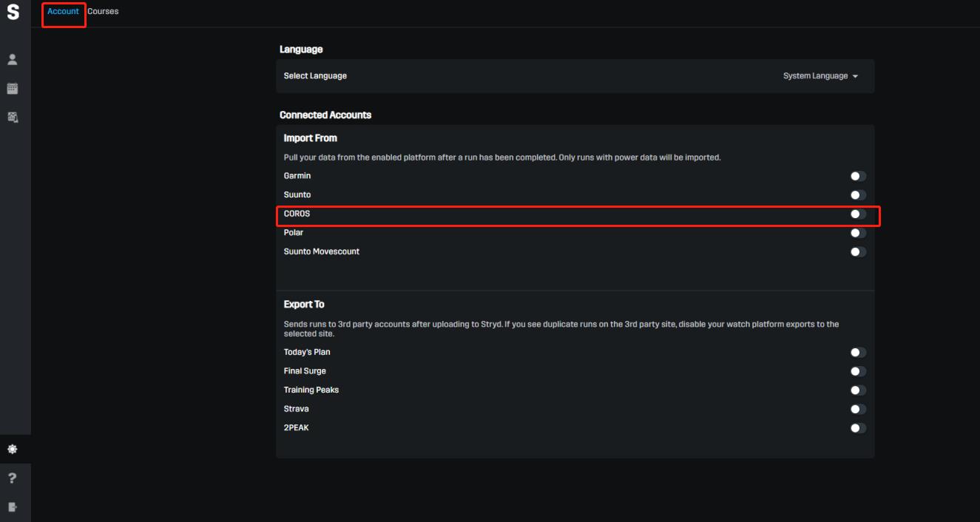The height and width of the screenshot is (522, 980).
Task: Open the calendar icon in sidebar
Action: (x=13, y=89)
